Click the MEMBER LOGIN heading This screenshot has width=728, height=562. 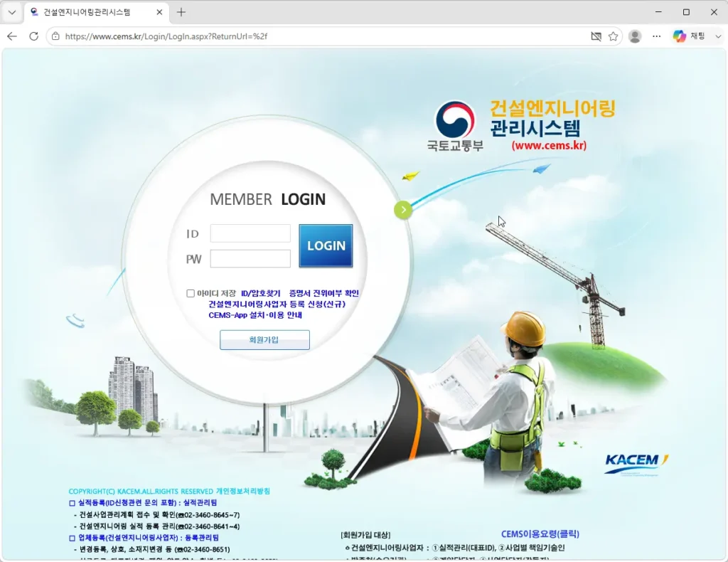268,199
